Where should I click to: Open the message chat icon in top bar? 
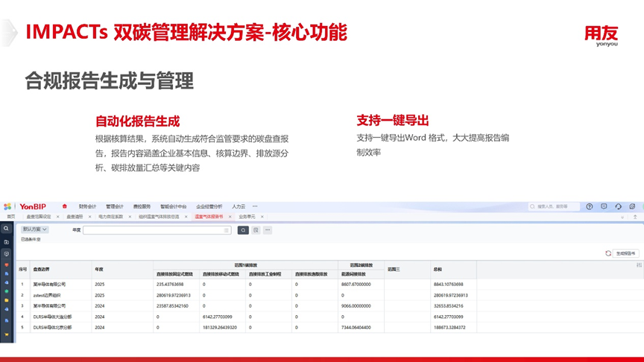pyautogui.click(x=604, y=206)
